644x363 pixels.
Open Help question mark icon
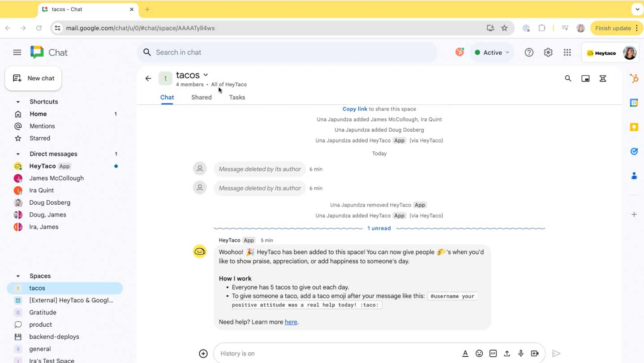point(529,52)
